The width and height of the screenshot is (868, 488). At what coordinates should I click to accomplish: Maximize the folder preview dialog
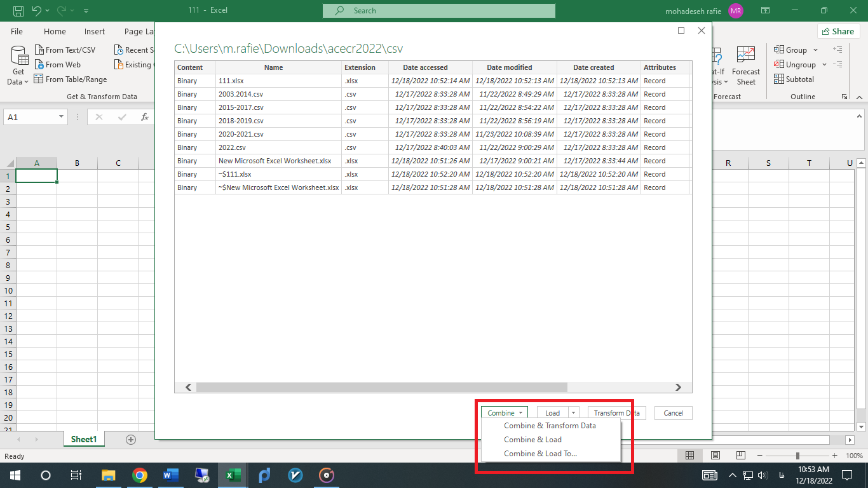click(681, 30)
